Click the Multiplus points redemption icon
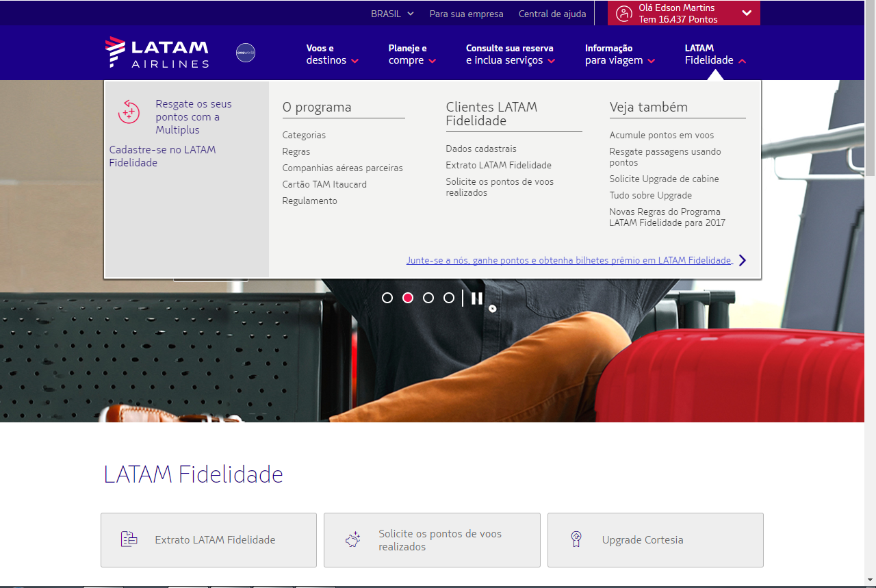This screenshot has height=588, width=876. (129, 111)
